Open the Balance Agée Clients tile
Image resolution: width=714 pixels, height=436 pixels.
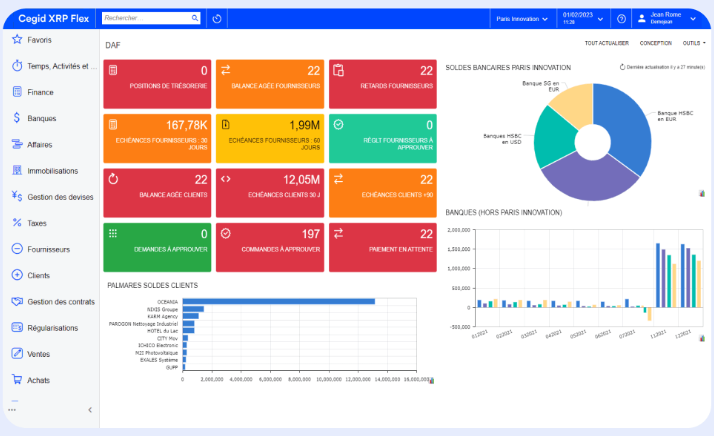point(157,193)
